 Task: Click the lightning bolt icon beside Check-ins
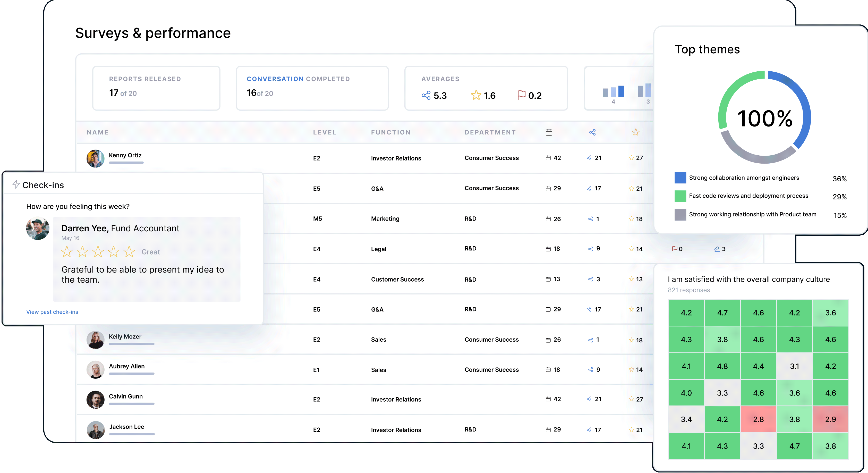16,184
